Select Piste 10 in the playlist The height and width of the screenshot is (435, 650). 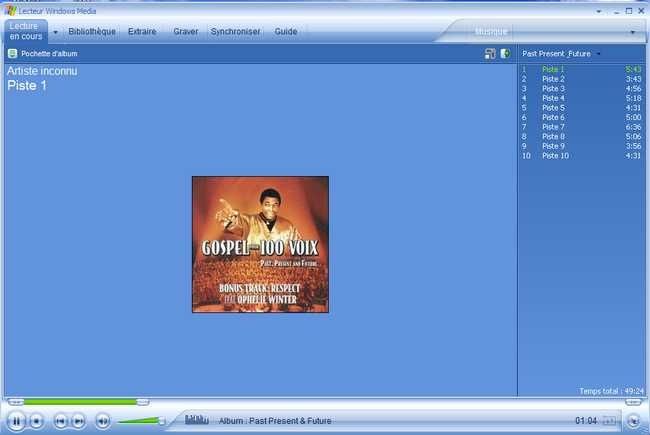(582, 156)
